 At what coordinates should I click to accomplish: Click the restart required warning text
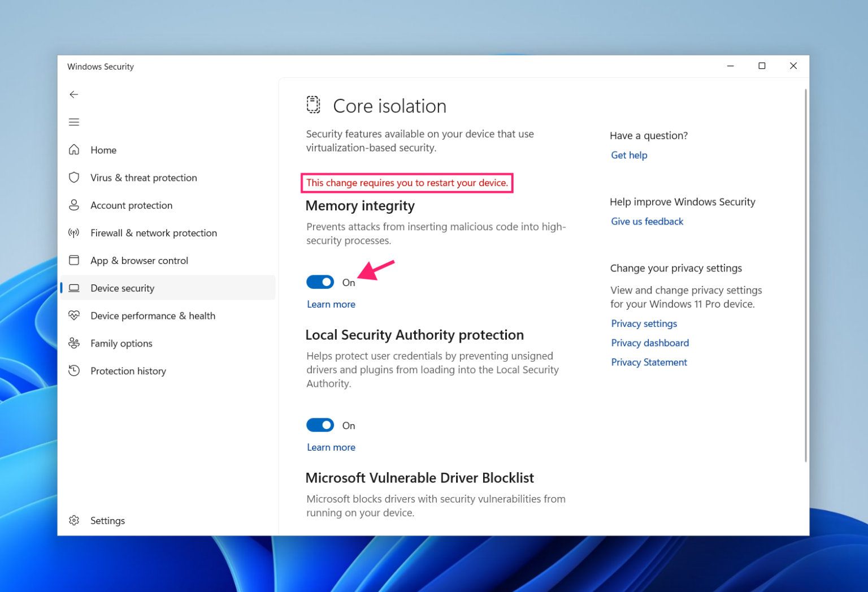407,183
